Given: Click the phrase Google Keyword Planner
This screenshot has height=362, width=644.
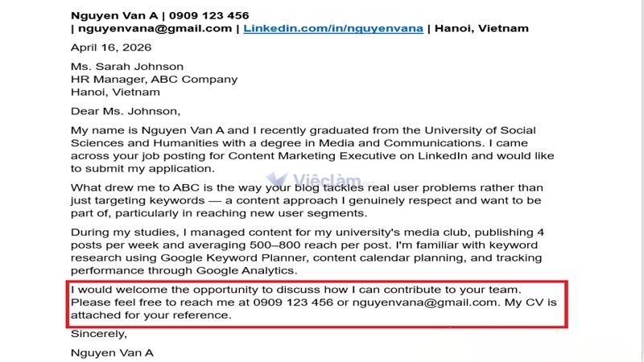Looking at the screenshot, I should pos(233,257).
